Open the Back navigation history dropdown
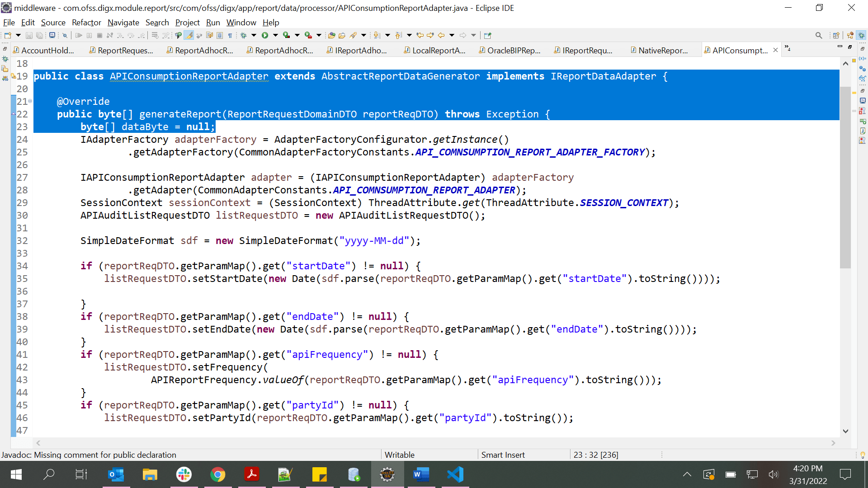The width and height of the screenshot is (868, 488). pyautogui.click(x=451, y=35)
